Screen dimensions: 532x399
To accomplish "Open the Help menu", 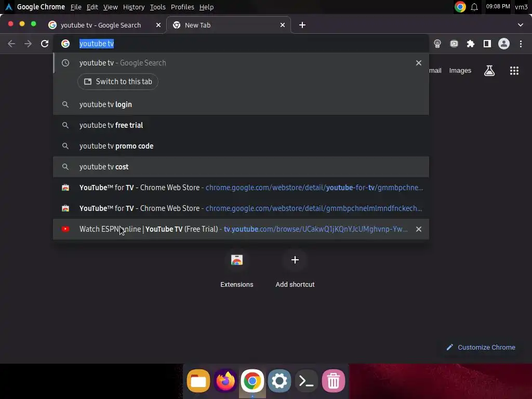I will (x=206, y=7).
